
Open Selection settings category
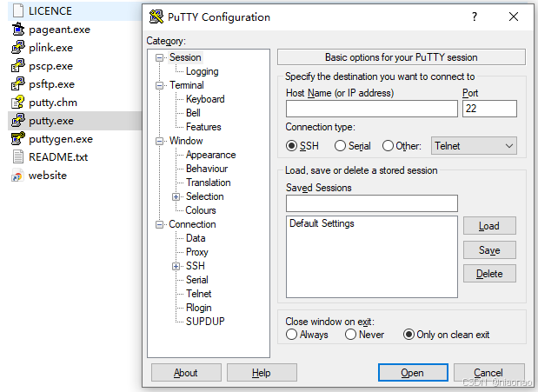(x=205, y=196)
